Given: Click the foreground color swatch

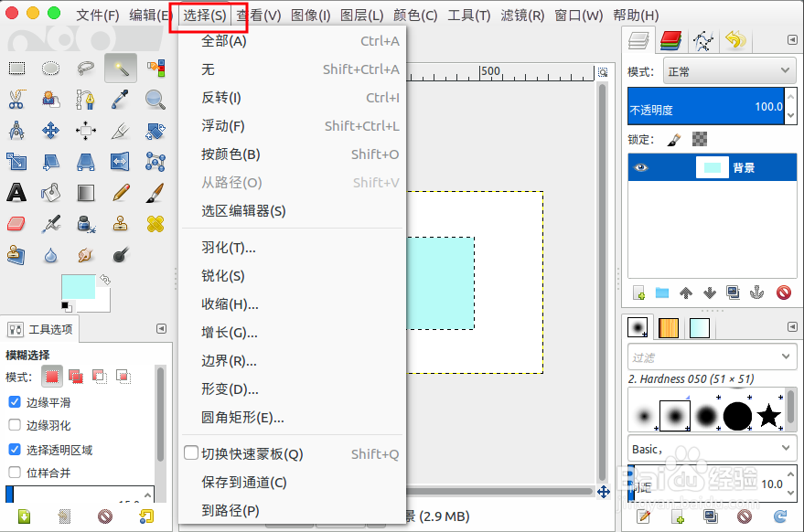Looking at the screenshot, I should click(79, 286).
